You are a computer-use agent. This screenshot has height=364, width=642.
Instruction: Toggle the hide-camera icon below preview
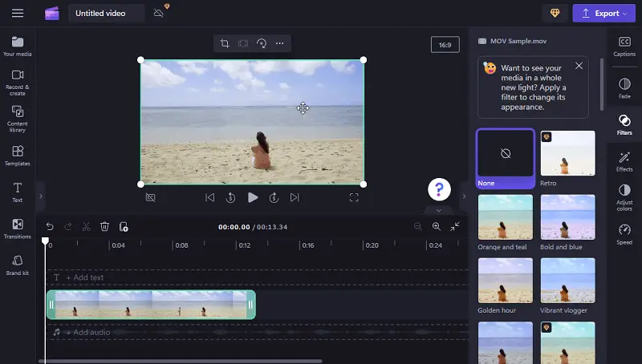tap(151, 197)
